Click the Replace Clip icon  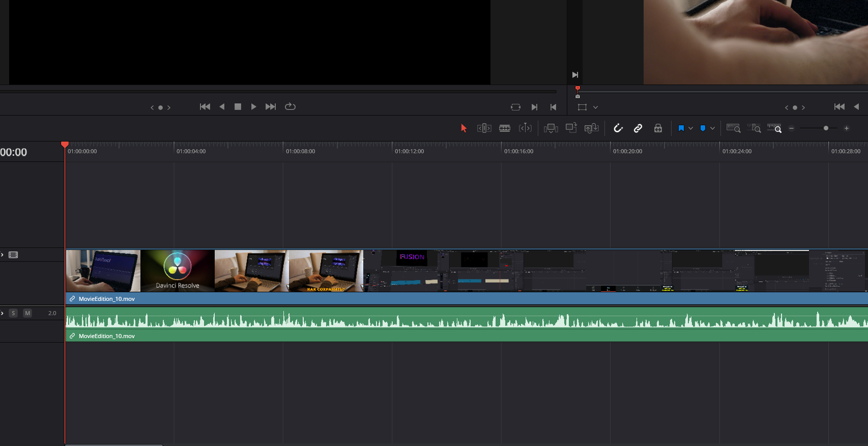tap(591, 128)
